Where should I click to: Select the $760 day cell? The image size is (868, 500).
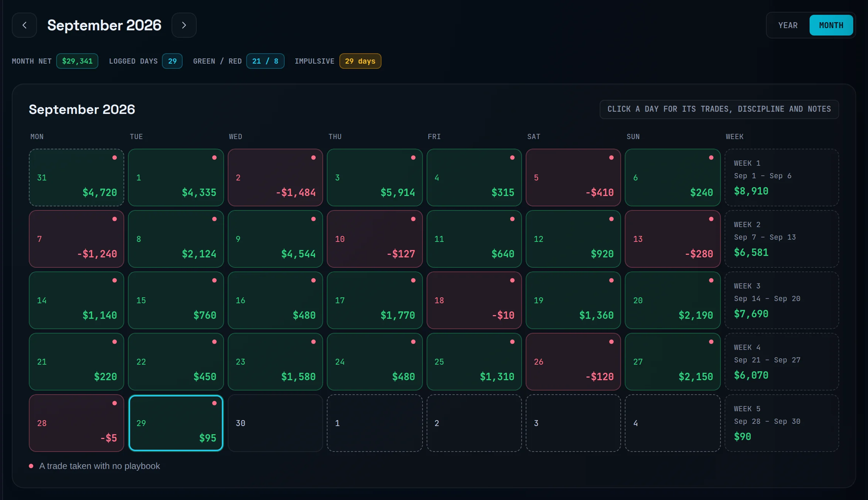pyautogui.click(x=176, y=300)
